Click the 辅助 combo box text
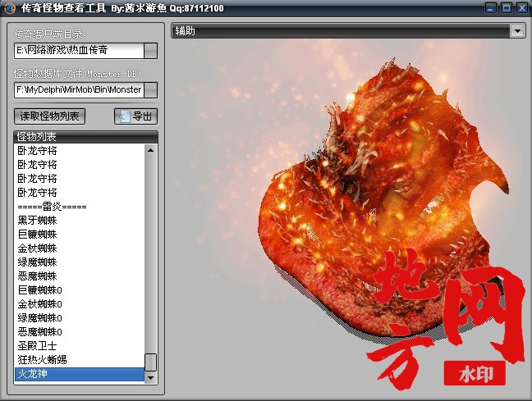Viewport: 532px width, 401px height. (186, 31)
